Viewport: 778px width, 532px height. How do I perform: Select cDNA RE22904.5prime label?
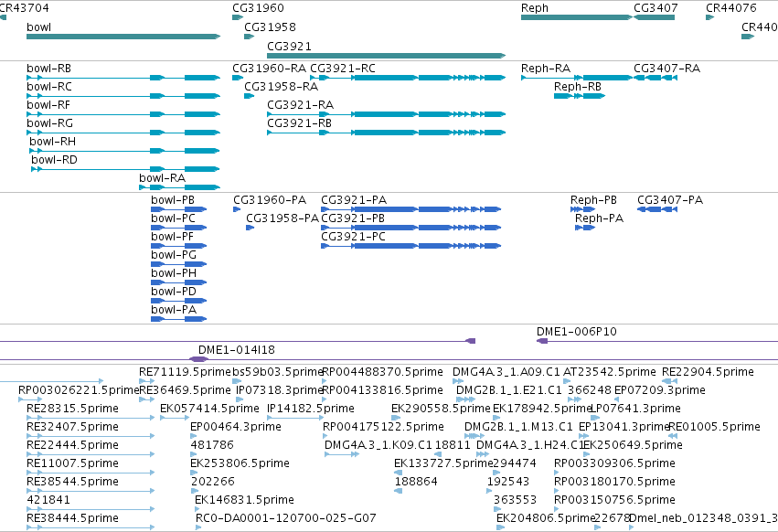pos(708,372)
